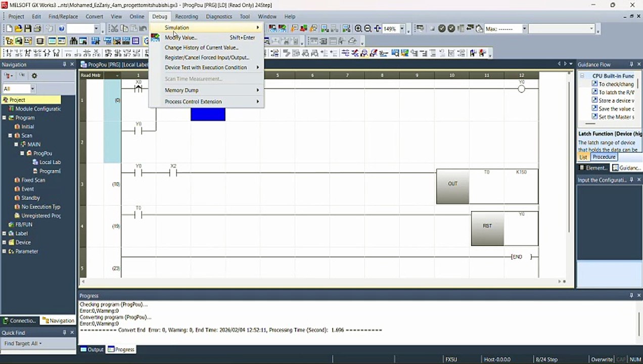Collapse the Scan tree node
The image size is (643, 364).
point(10,135)
